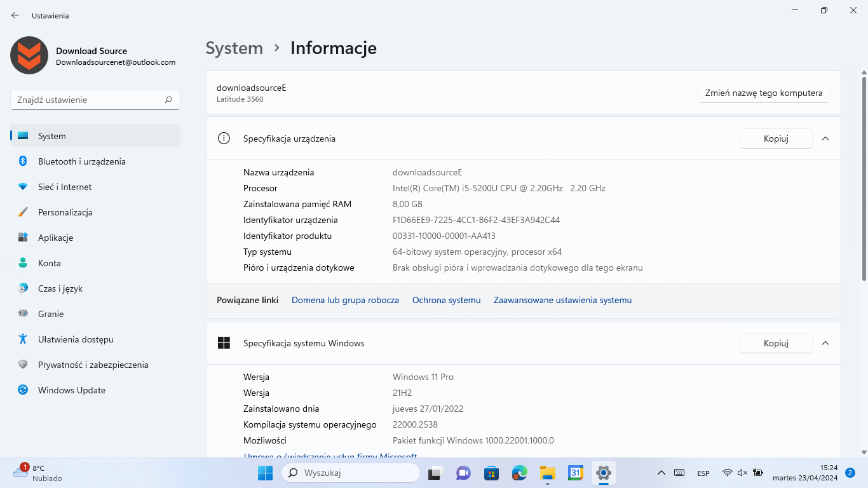Open Domena lub grupa robocza link
The image size is (868, 488).
pyautogui.click(x=345, y=300)
